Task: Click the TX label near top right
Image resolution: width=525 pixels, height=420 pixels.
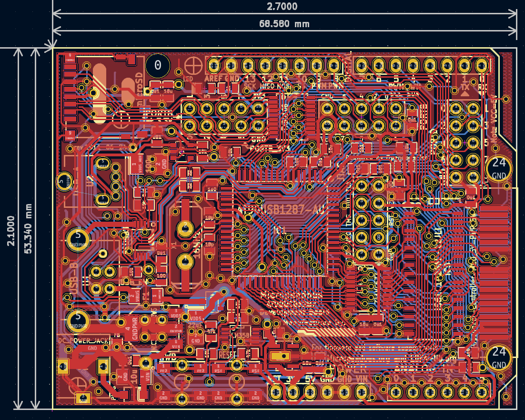Action: pos(464,87)
